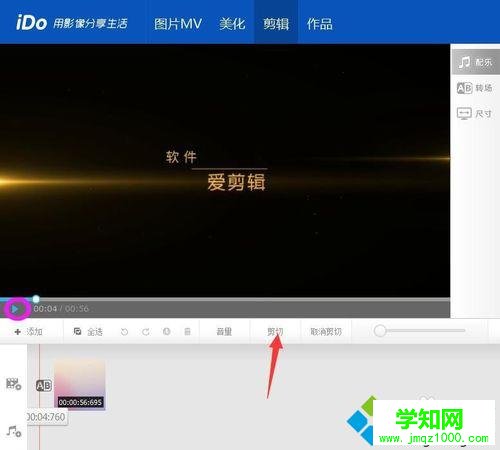Open the 配乐 music panel
Screen dimensions: 500x450
[x=476, y=62]
